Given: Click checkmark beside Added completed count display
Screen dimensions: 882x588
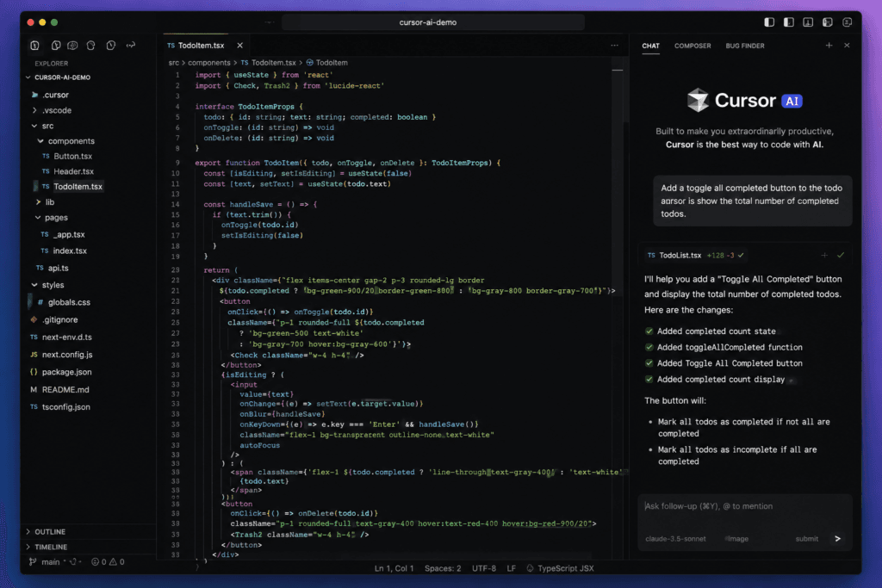Looking at the screenshot, I should 649,380.
